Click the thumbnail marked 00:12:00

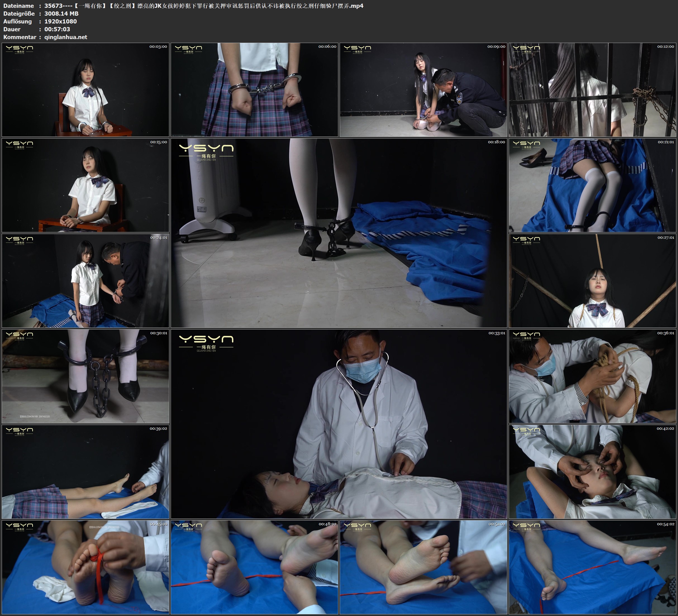click(593, 89)
